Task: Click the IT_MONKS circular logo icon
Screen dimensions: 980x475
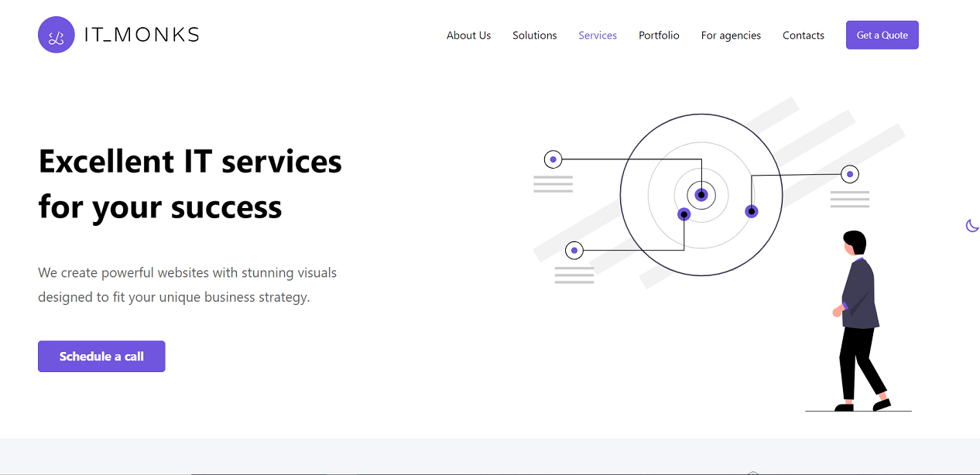Action: click(56, 35)
